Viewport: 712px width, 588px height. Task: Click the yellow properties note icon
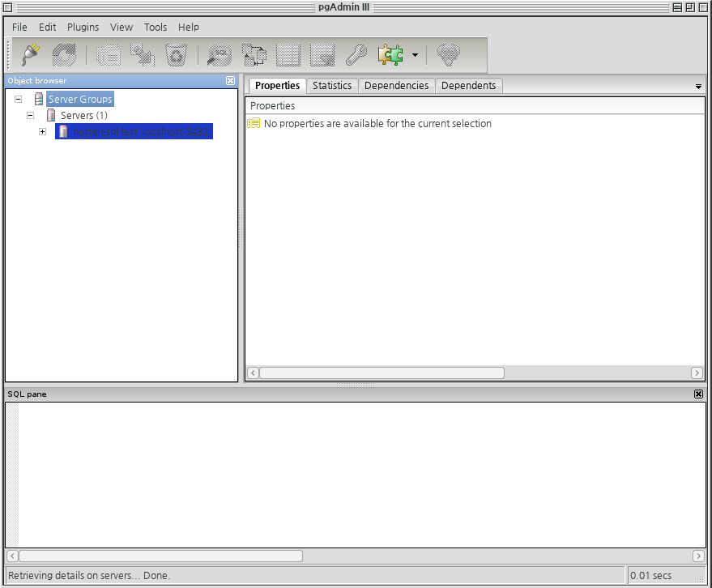tap(254, 123)
